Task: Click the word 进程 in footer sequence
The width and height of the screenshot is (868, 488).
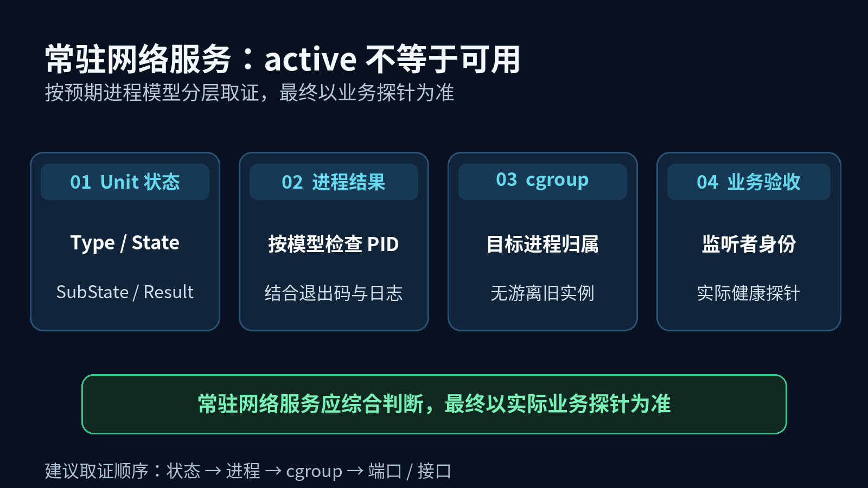Action: [243, 471]
